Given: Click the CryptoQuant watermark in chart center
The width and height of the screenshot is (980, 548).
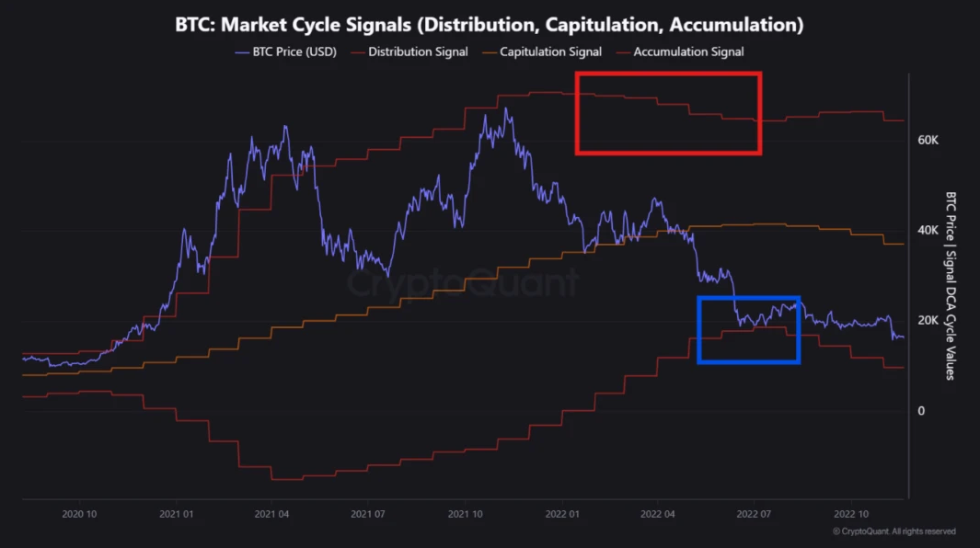Looking at the screenshot, I should pos(463,282).
